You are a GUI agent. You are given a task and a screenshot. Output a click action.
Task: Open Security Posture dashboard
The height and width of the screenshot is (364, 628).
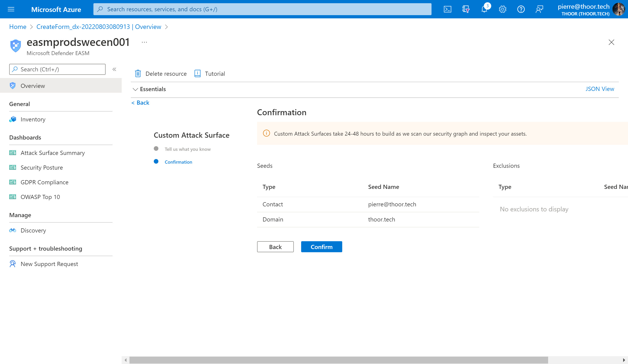(x=42, y=167)
